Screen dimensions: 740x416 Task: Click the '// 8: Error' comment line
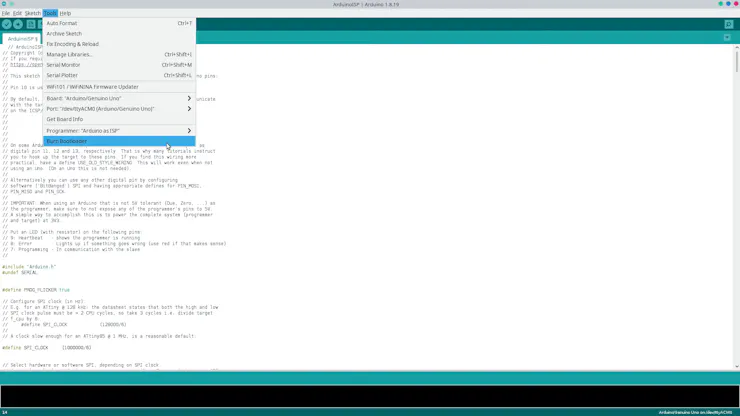114,244
